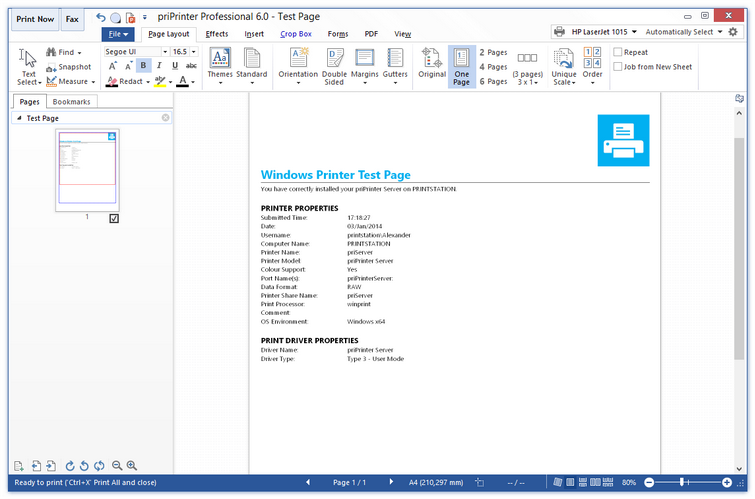This screenshot has width=755, height=499.
Task: Select One Page per sheet layout
Action: (x=461, y=67)
